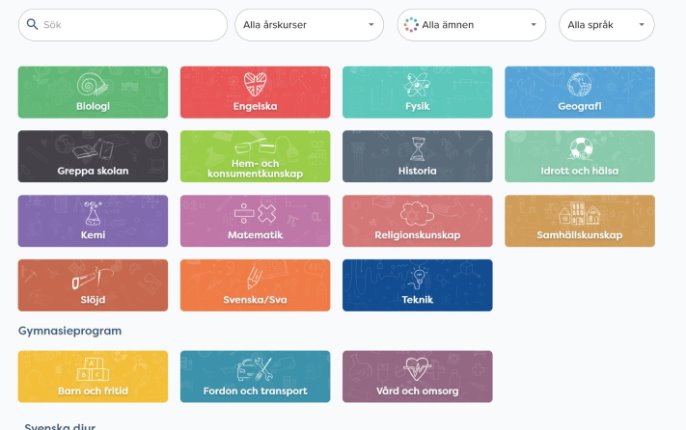Image resolution: width=686 pixels, height=430 pixels.
Task: Click the atom icon on Fysik
Action: point(417,84)
